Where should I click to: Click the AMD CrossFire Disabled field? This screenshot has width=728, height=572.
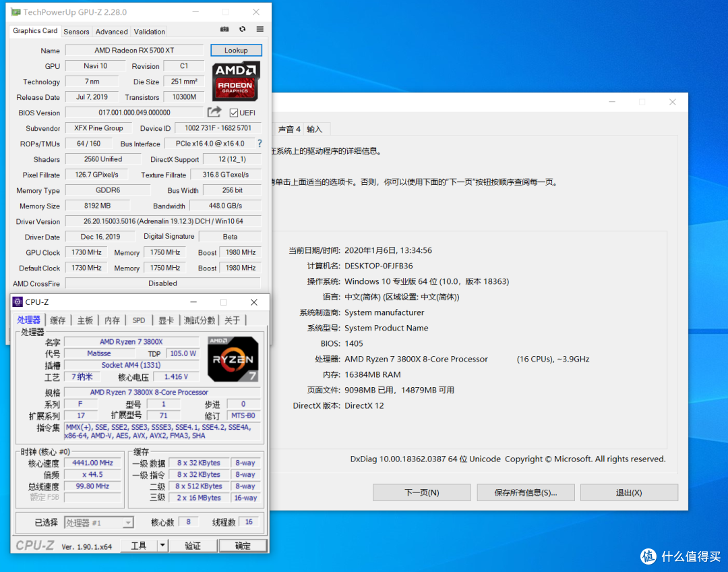point(163,283)
